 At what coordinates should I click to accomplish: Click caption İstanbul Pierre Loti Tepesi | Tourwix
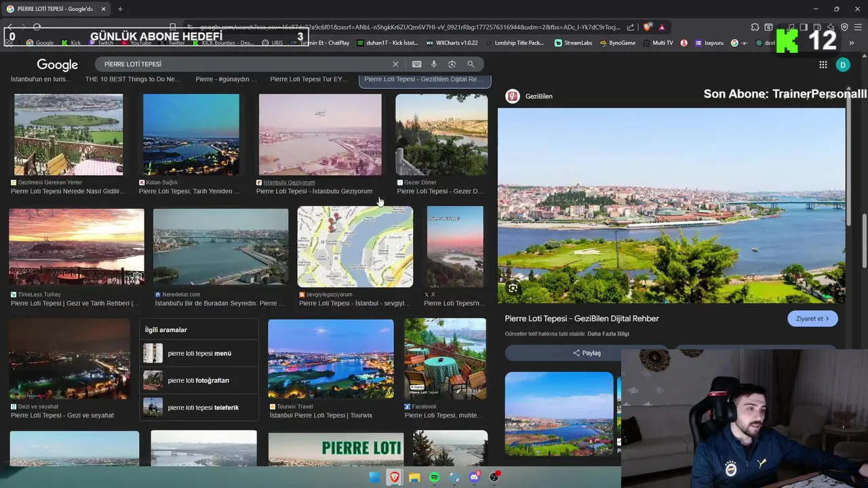click(320, 415)
